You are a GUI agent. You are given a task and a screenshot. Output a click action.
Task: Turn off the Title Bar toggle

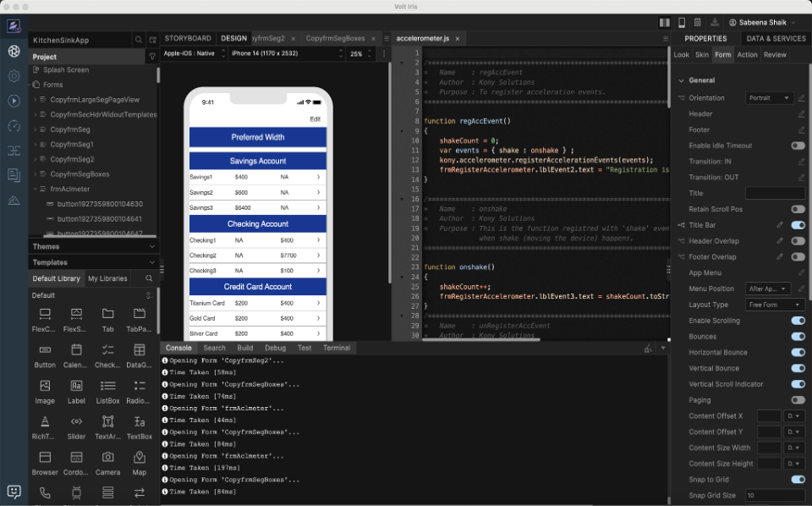click(x=797, y=225)
